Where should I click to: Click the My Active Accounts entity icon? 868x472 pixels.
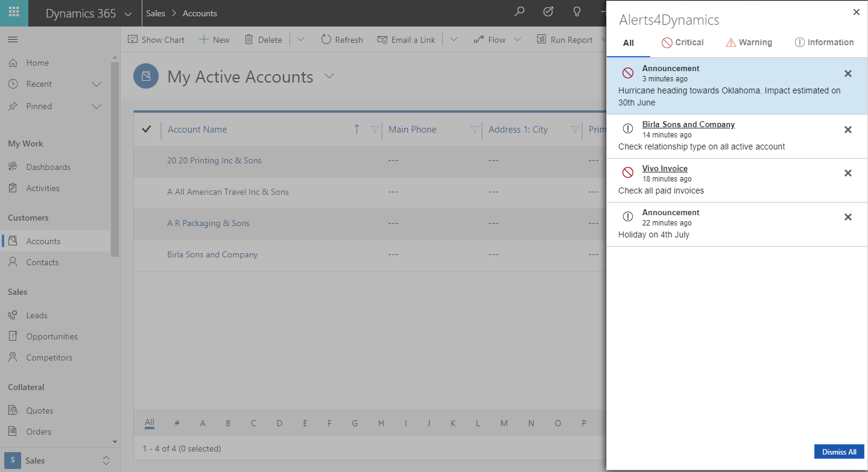point(145,76)
